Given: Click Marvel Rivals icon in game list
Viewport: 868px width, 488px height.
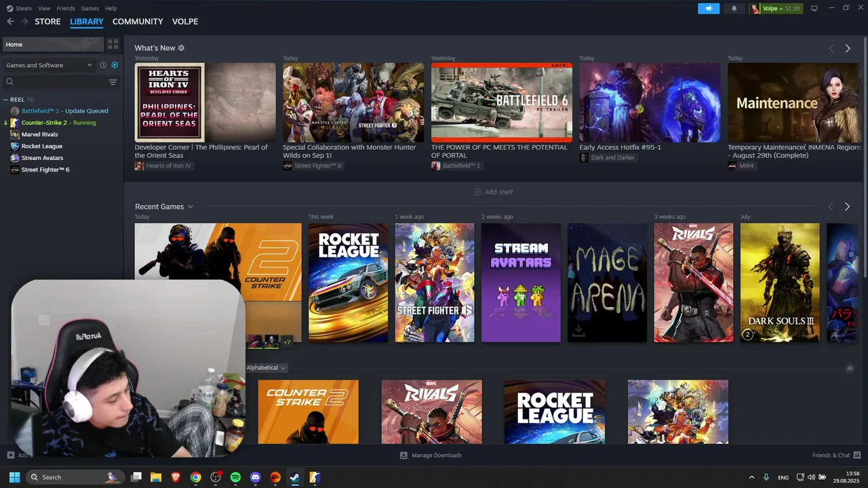Looking at the screenshot, I should [x=15, y=134].
